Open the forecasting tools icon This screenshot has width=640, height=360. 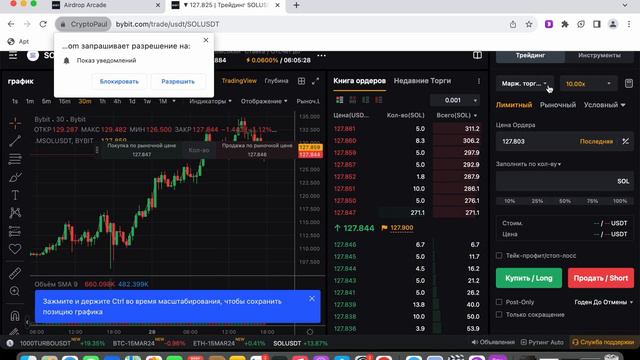pyautogui.click(x=15, y=231)
